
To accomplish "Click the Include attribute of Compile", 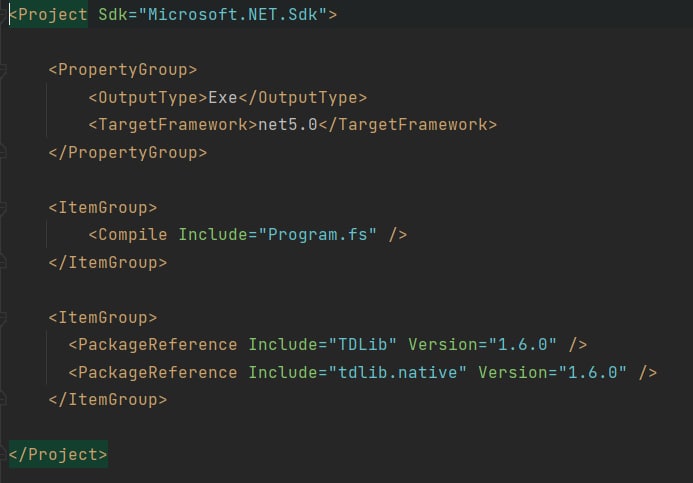I will (x=213, y=234).
